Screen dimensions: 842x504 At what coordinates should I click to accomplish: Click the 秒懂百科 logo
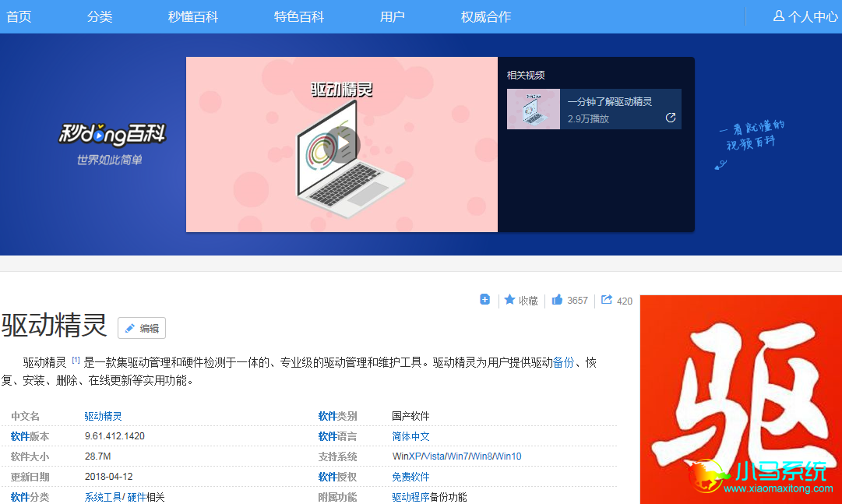pos(111,134)
